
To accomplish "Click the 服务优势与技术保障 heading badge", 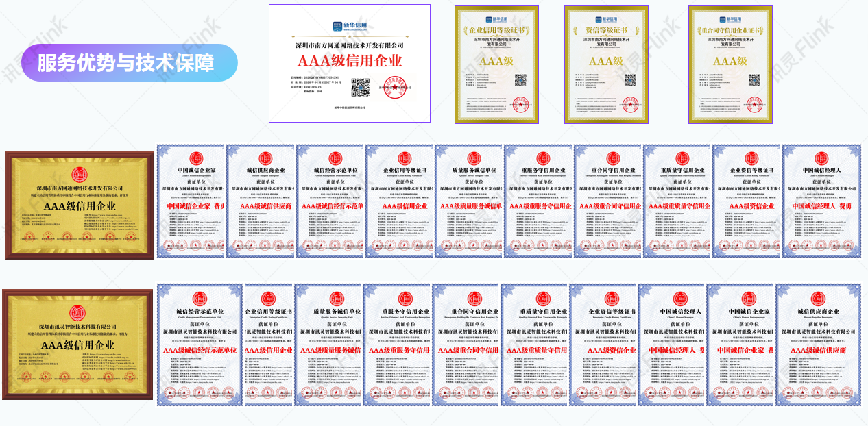I will click(130, 63).
